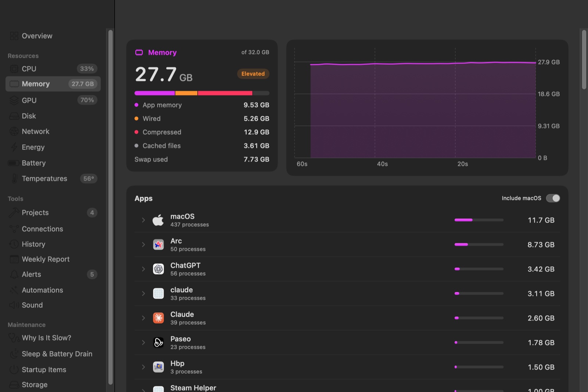Click the Why Is It Slow stethoscope icon
Image resolution: width=588 pixels, height=392 pixels.
(x=14, y=338)
